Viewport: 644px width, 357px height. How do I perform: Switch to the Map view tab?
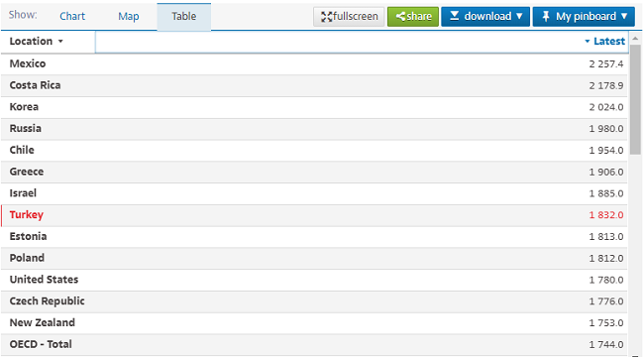click(129, 17)
